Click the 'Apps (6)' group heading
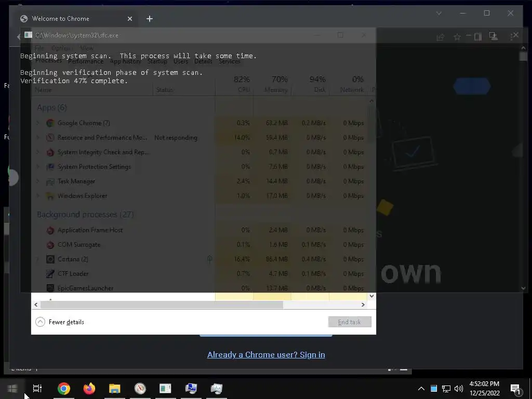Viewport: 532px width, 399px height. pos(52,108)
